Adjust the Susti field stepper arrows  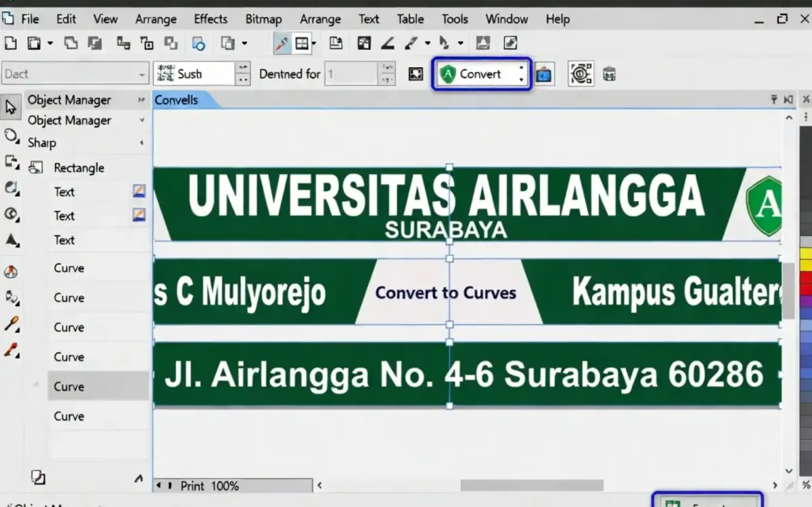click(x=242, y=74)
